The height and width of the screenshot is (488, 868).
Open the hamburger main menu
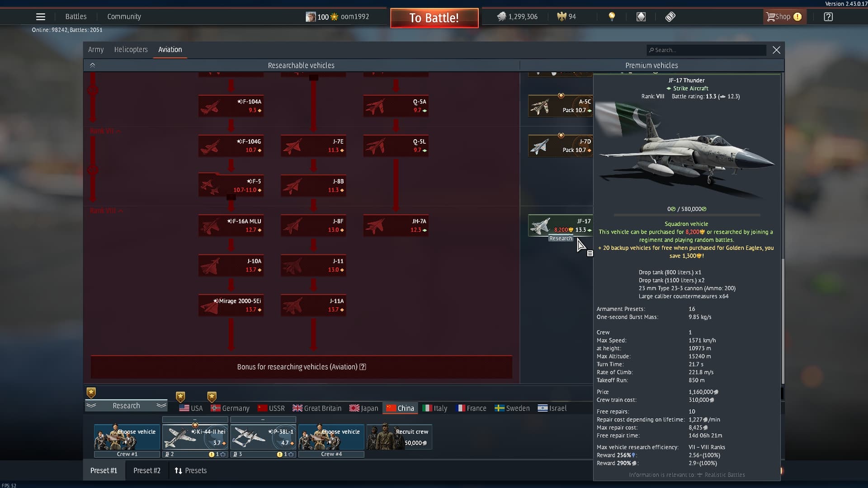tap(40, 16)
